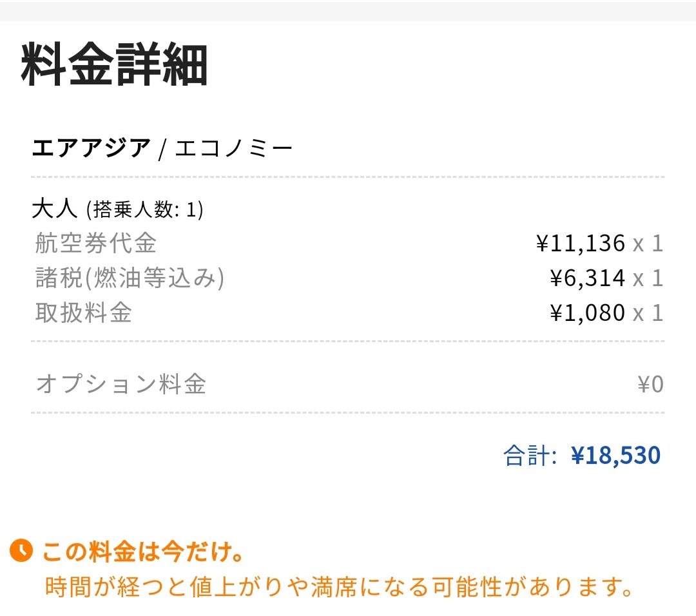
Task: Click the 料金詳細 heading
Action: (x=114, y=65)
